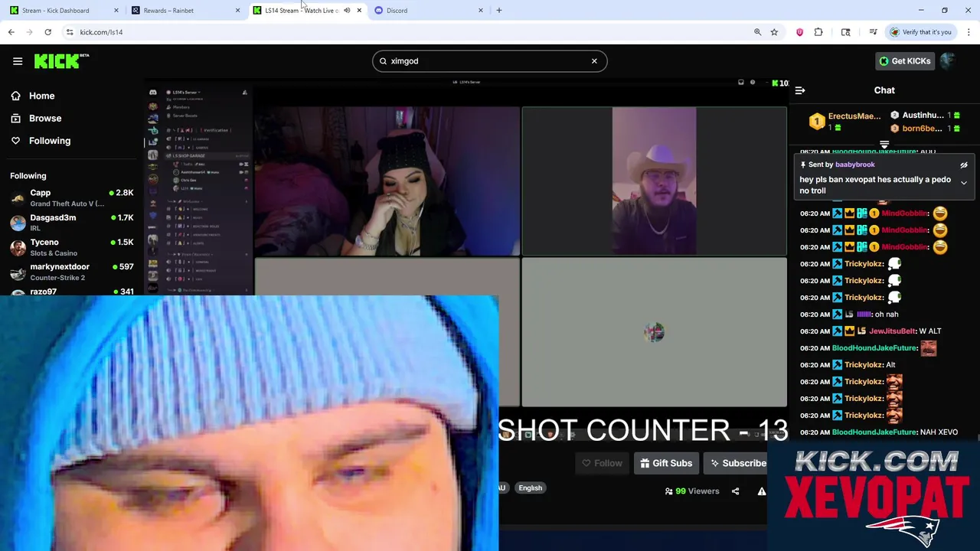Screen dimensions: 980x551
Task: Open the browser zoom control
Action: [x=757, y=32]
